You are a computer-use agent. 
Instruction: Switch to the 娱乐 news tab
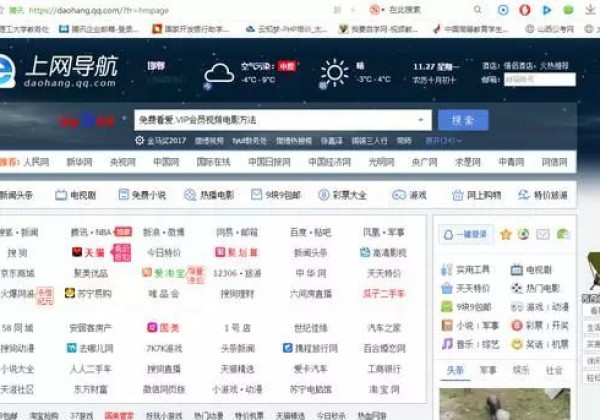click(x=521, y=370)
